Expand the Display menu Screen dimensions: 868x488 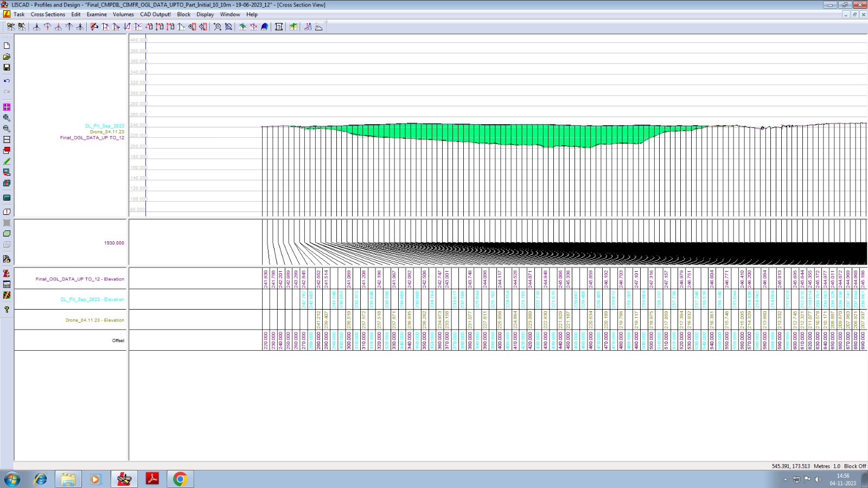click(205, 15)
